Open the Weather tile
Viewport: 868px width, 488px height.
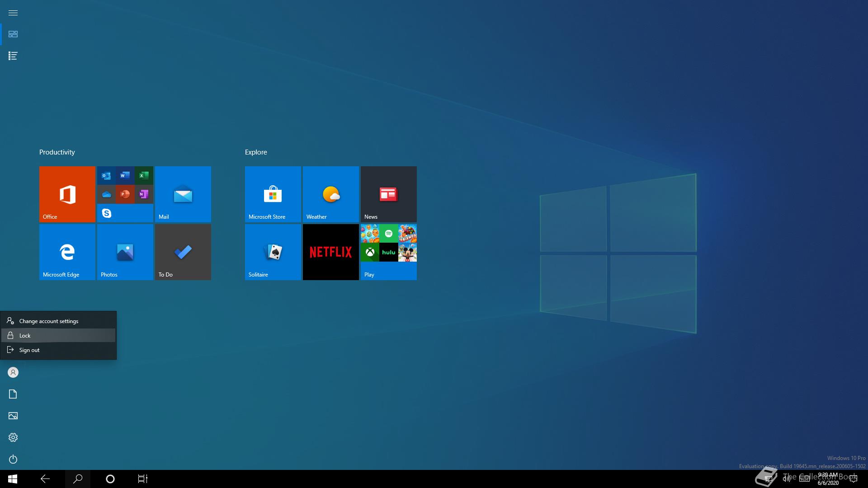tap(331, 194)
